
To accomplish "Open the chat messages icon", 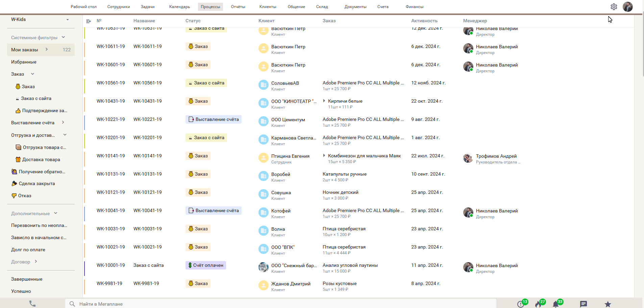I will 584,304.
